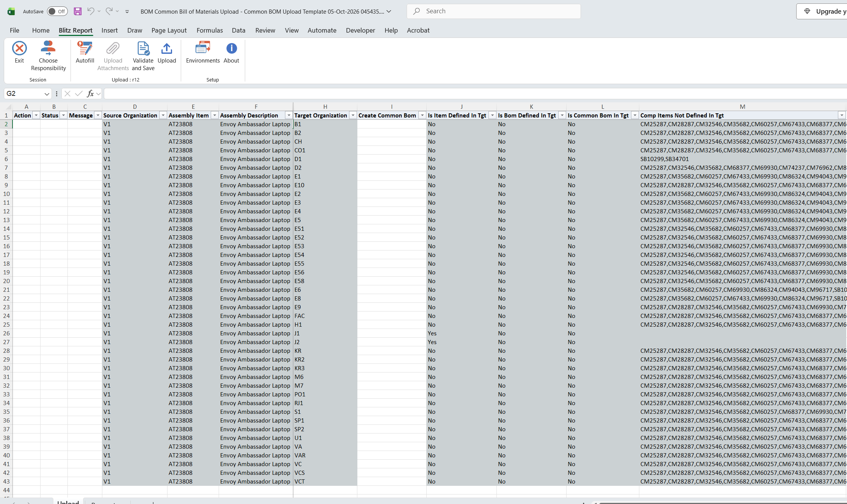Click the Excel app icon
The image size is (847, 504).
point(11,11)
